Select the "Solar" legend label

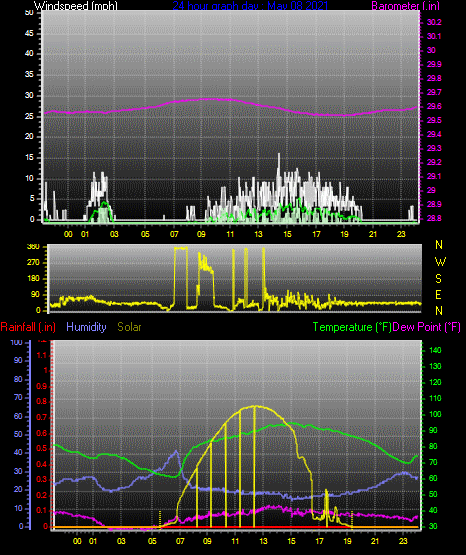click(129, 327)
